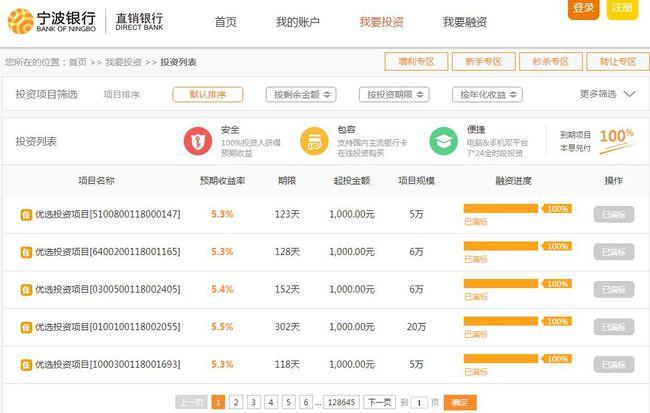This screenshot has height=413, width=650.
Task: Click 我要投资 in the breadcrumb path
Action: point(124,62)
